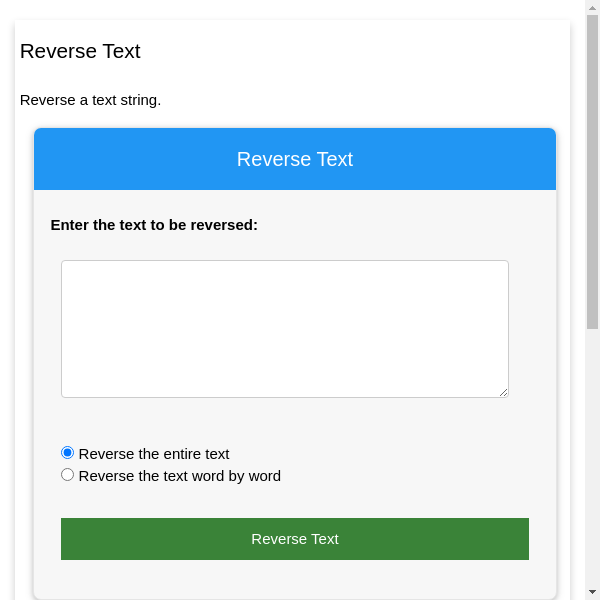600x600 pixels.
Task: Click the "Reverse the text word by word" label
Action: [180, 476]
